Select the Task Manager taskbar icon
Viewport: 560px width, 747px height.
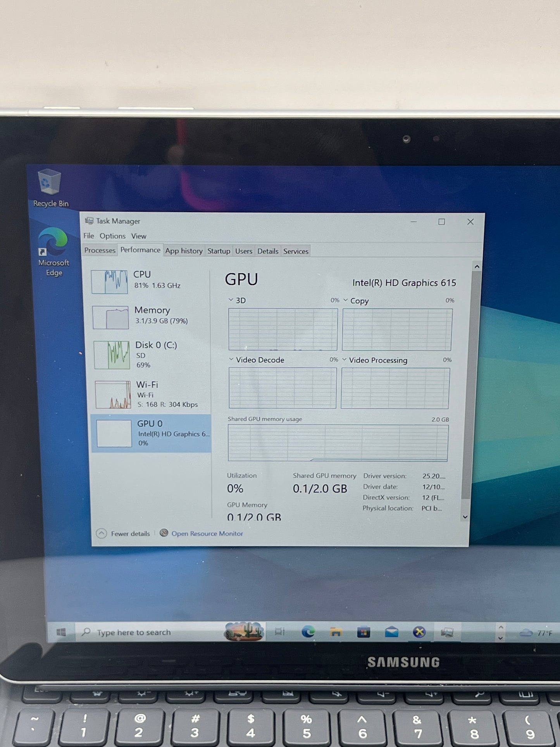click(x=447, y=633)
